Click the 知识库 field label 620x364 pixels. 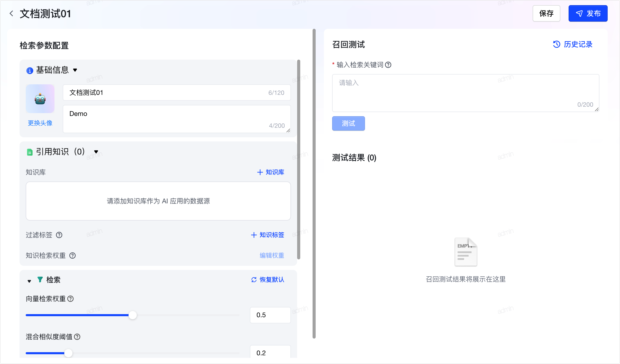point(36,172)
